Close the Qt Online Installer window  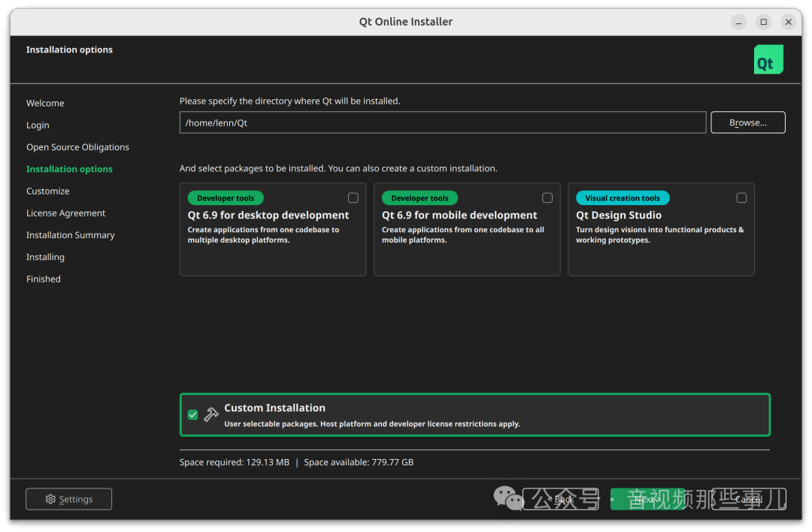(x=788, y=22)
